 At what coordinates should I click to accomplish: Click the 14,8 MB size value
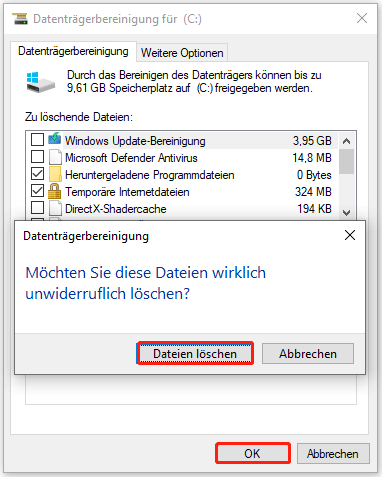click(312, 158)
